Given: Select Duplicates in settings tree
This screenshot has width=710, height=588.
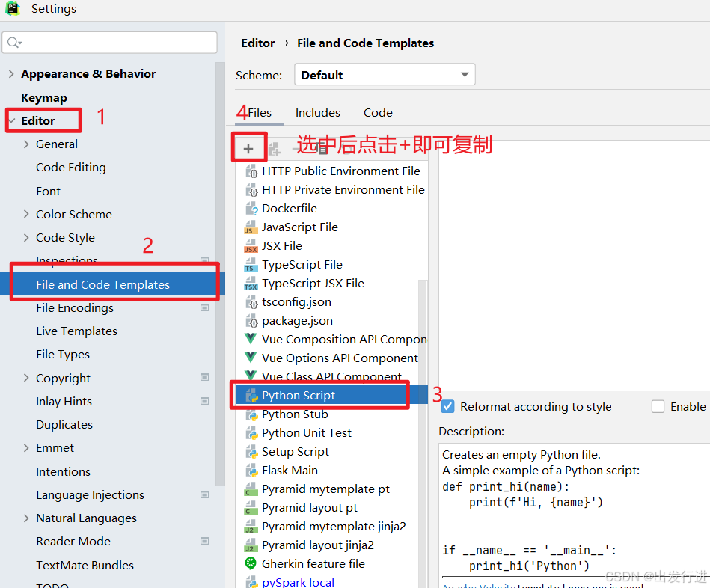Looking at the screenshot, I should [x=64, y=425].
